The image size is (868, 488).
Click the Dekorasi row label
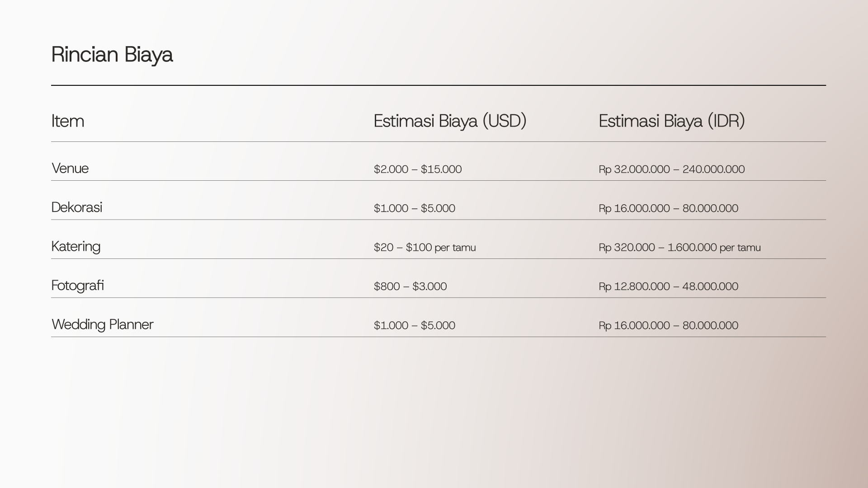[77, 207]
